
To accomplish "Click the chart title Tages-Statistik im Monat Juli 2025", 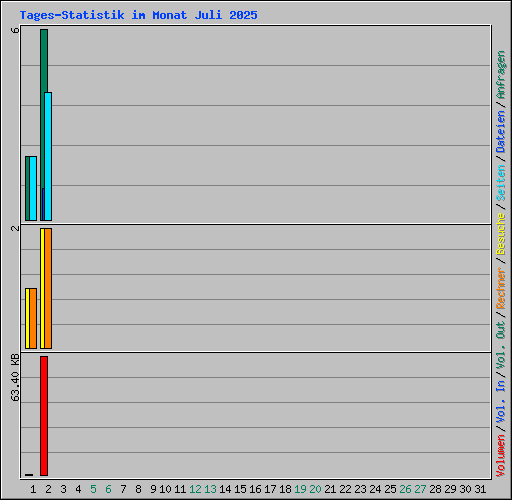I will pyautogui.click(x=138, y=15).
